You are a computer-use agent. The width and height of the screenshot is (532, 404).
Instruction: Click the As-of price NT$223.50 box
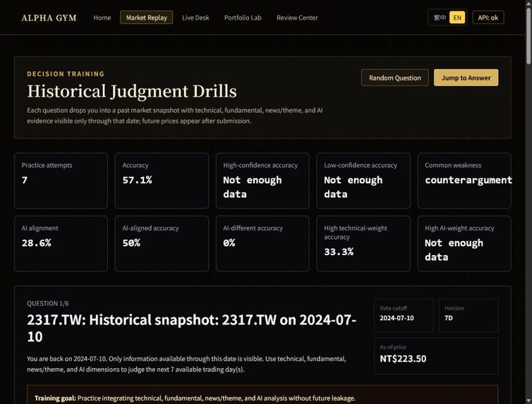[x=436, y=355]
